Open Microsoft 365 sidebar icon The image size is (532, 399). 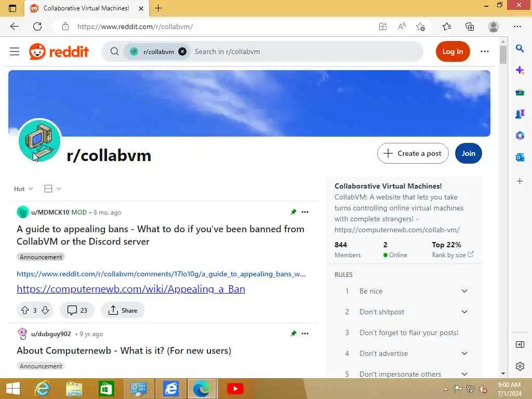click(520, 136)
